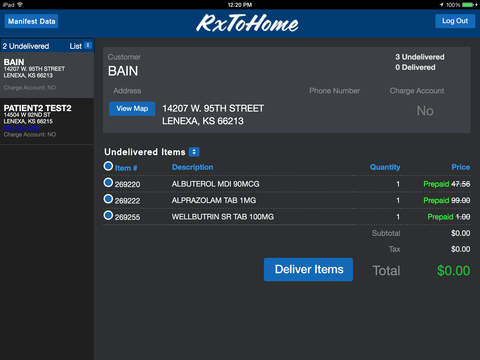Log out of RxToHome
The image size is (480, 360).
click(x=455, y=21)
